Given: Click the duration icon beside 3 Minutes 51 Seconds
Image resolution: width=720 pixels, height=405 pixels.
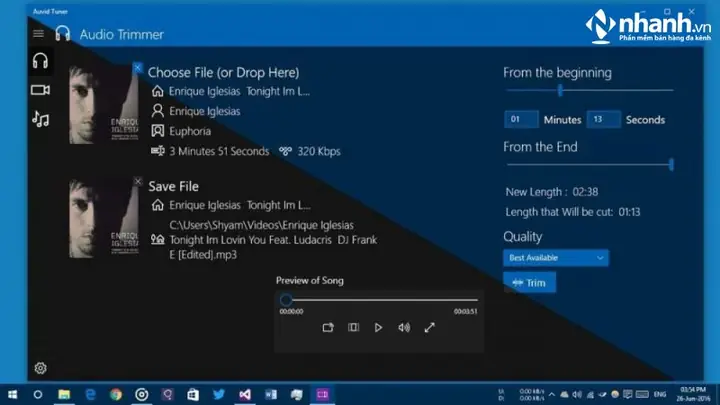Looking at the screenshot, I should click(158, 151).
